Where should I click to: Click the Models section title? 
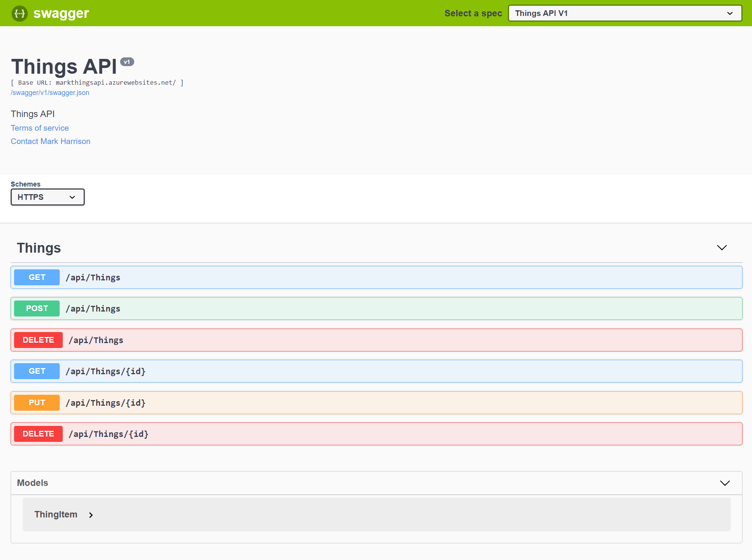pos(33,483)
